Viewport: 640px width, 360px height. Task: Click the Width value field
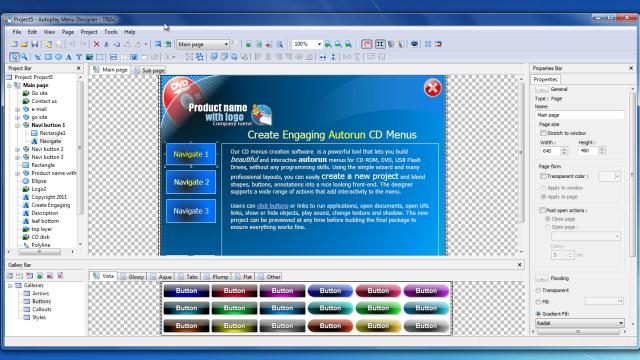click(551, 151)
